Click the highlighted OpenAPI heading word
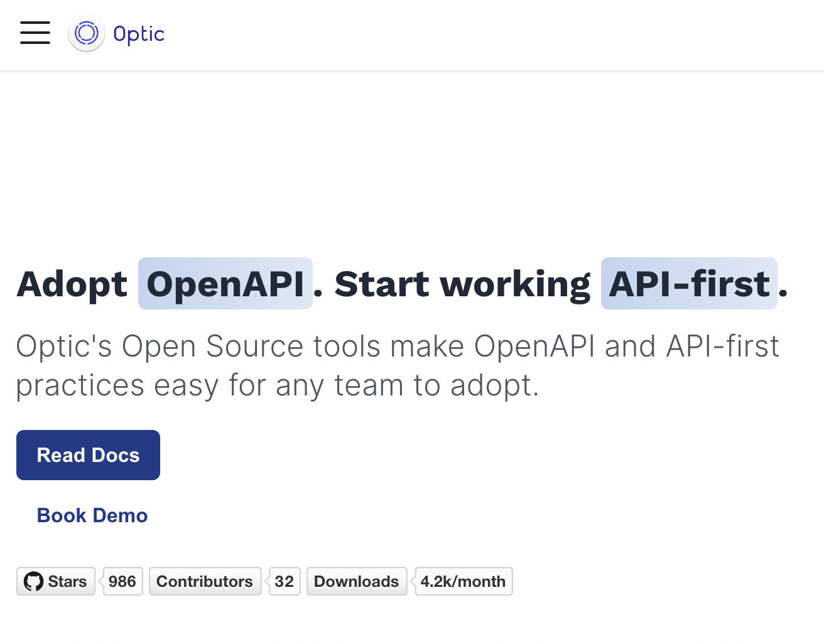 click(225, 283)
